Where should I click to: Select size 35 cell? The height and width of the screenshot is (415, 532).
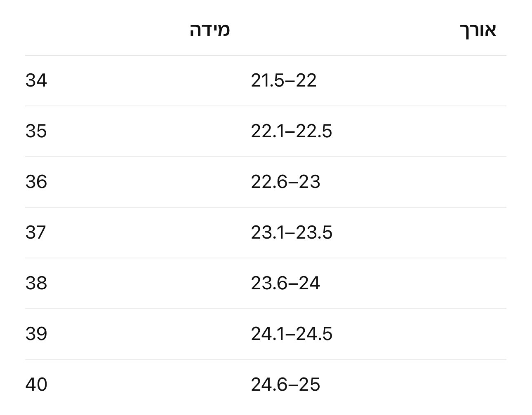point(36,131)
